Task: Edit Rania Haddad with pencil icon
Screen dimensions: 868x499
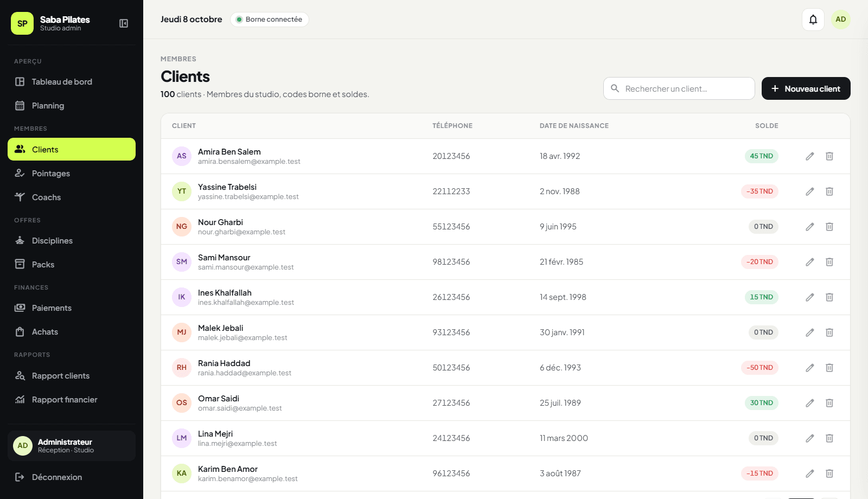Action: tap(810, 368)
